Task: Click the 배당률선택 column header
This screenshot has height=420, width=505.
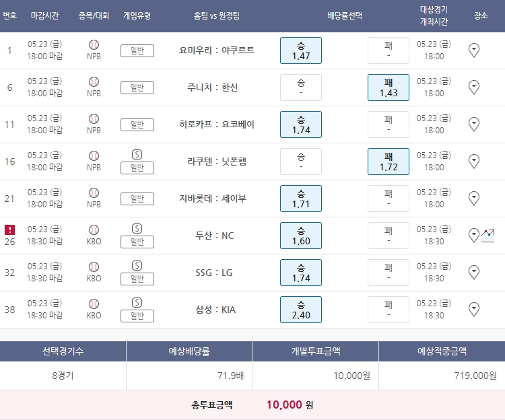Action: (x=345, y=15)
